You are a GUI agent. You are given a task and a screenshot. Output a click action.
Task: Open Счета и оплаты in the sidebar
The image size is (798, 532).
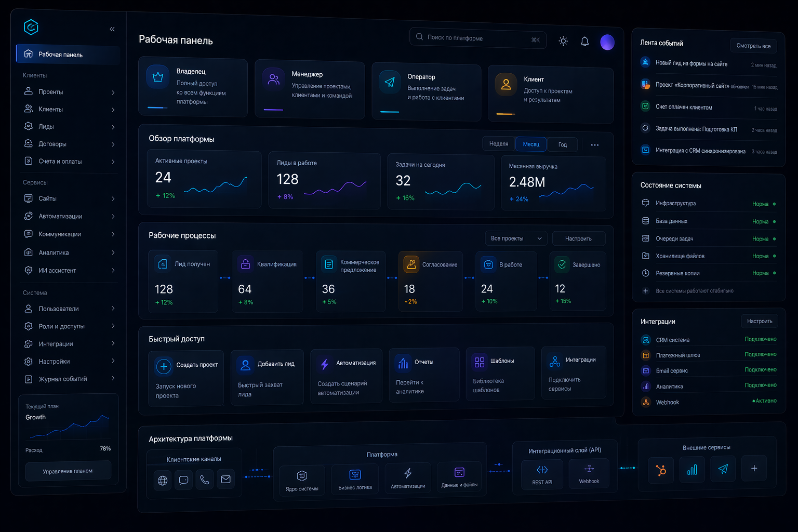click(68, 162)
